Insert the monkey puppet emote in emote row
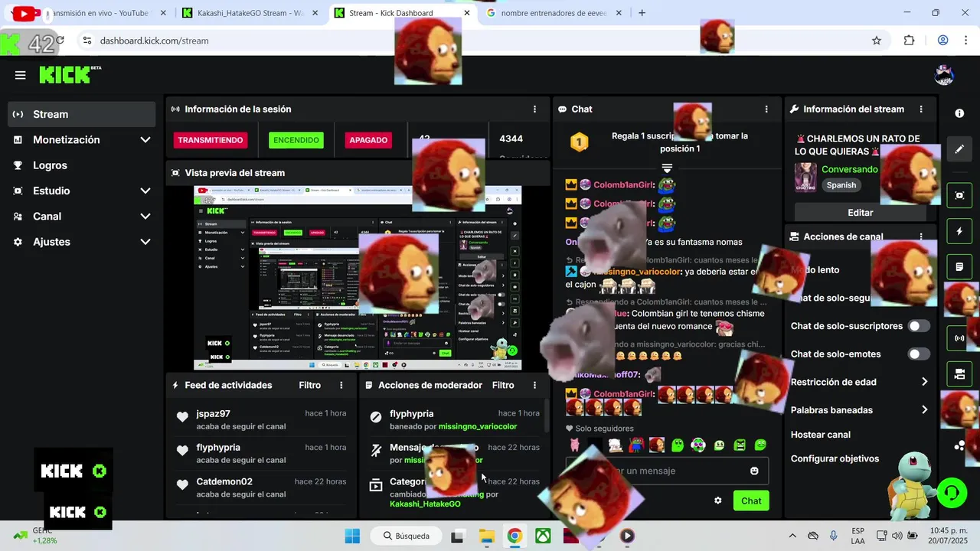Viewport: 980px width, 551px height. [656, 445]
